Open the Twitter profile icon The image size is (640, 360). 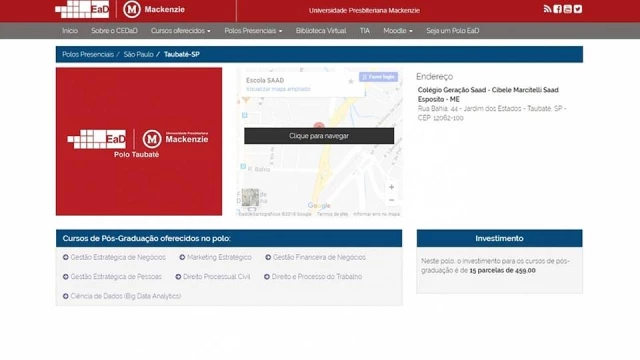point(578,9)
